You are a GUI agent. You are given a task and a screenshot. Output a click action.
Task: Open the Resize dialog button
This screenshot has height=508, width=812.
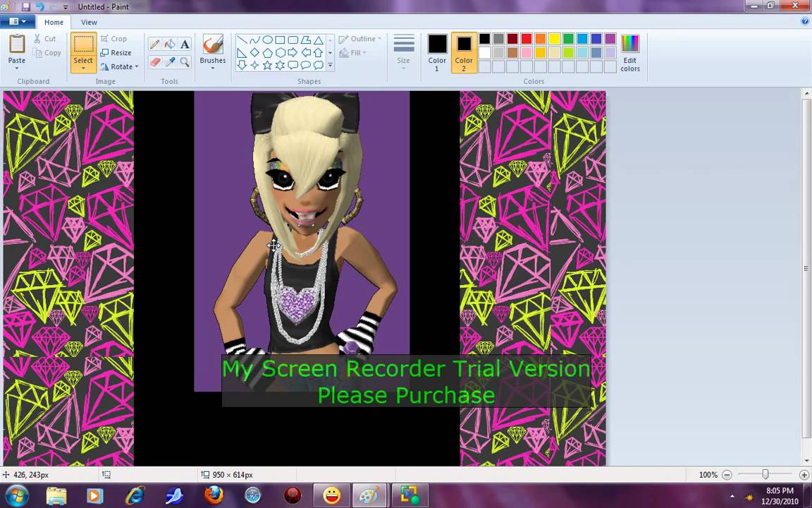pos(116,53)
